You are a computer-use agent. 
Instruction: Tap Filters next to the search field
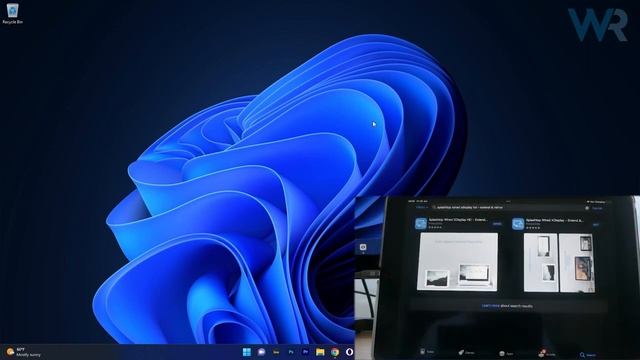click(x=421, y=207)
